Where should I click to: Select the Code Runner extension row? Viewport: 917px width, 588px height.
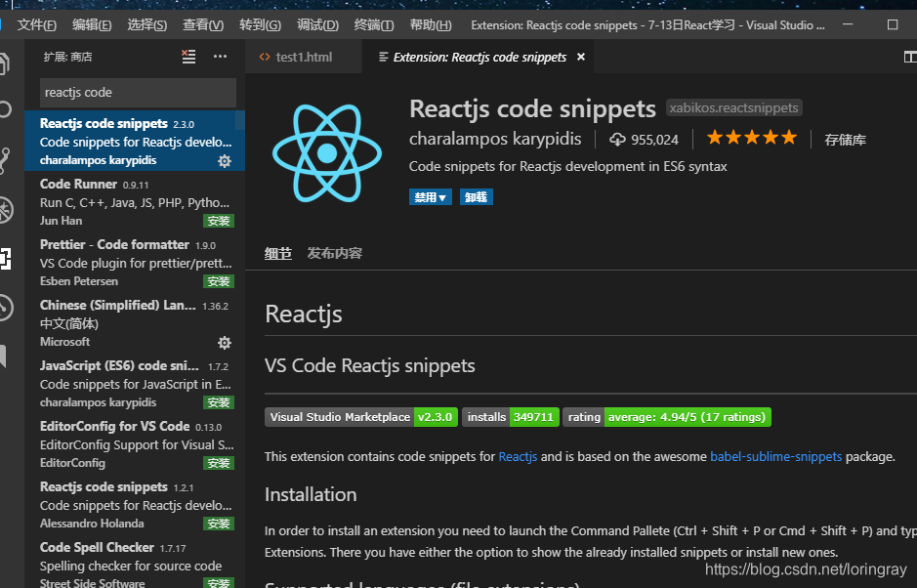(x=135, y=202)
